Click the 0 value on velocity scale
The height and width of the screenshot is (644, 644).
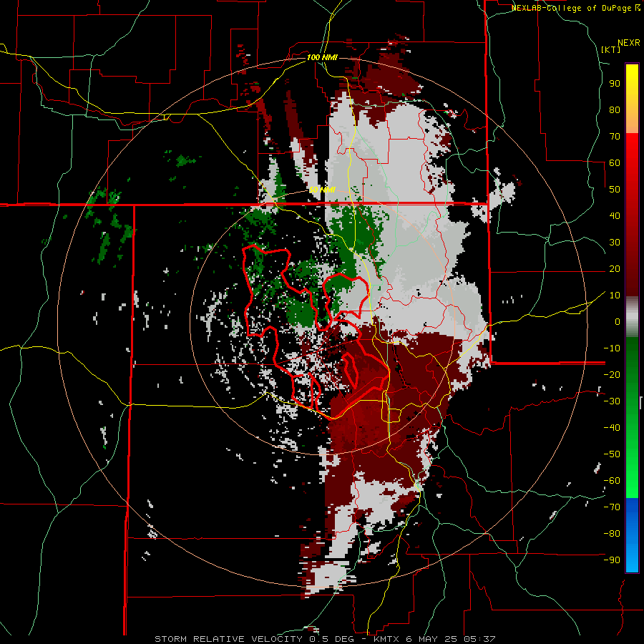pos(618,322)
